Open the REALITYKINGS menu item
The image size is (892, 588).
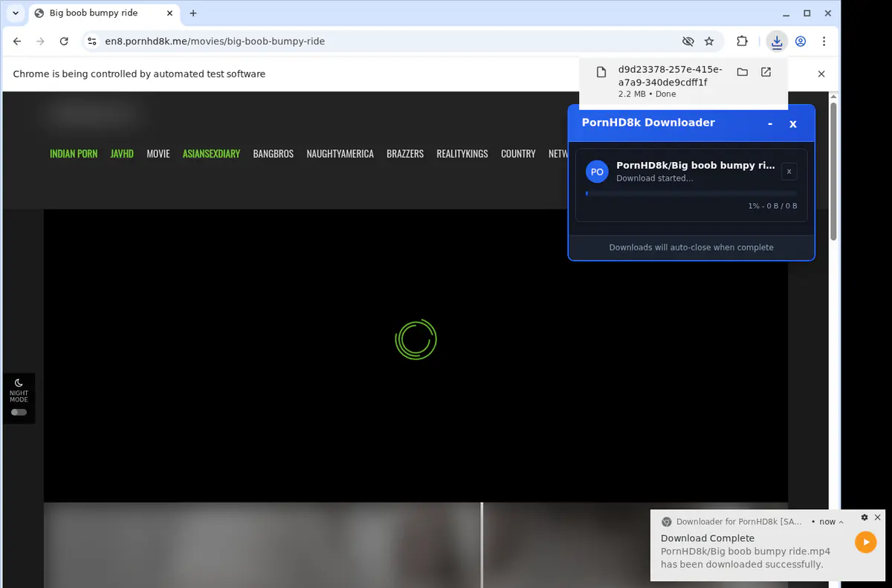pos(462,154)
